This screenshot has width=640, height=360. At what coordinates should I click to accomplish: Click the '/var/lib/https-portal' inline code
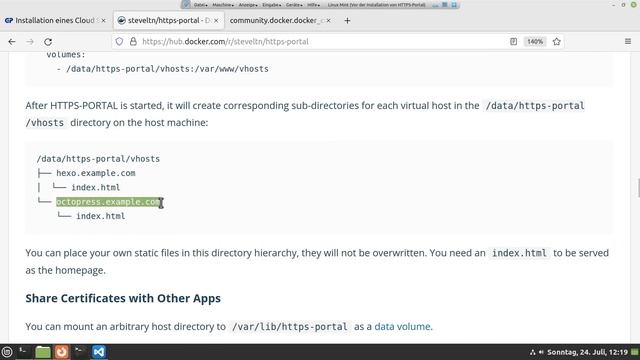coord(290,327)
